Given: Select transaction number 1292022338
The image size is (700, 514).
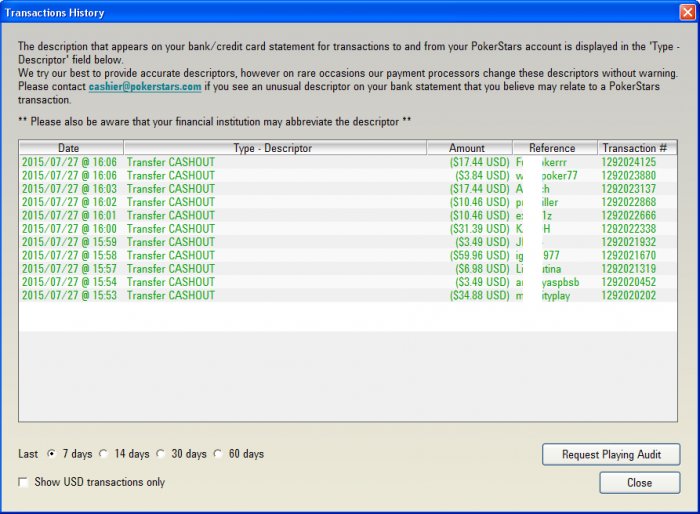Looking at the screenshot, I should tap(629, 229).
